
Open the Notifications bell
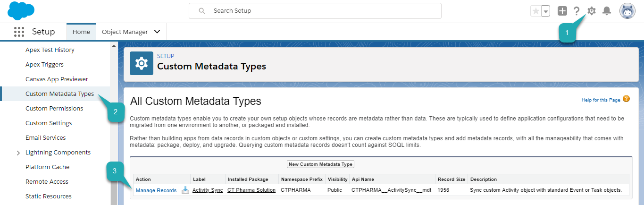(607, 11)
